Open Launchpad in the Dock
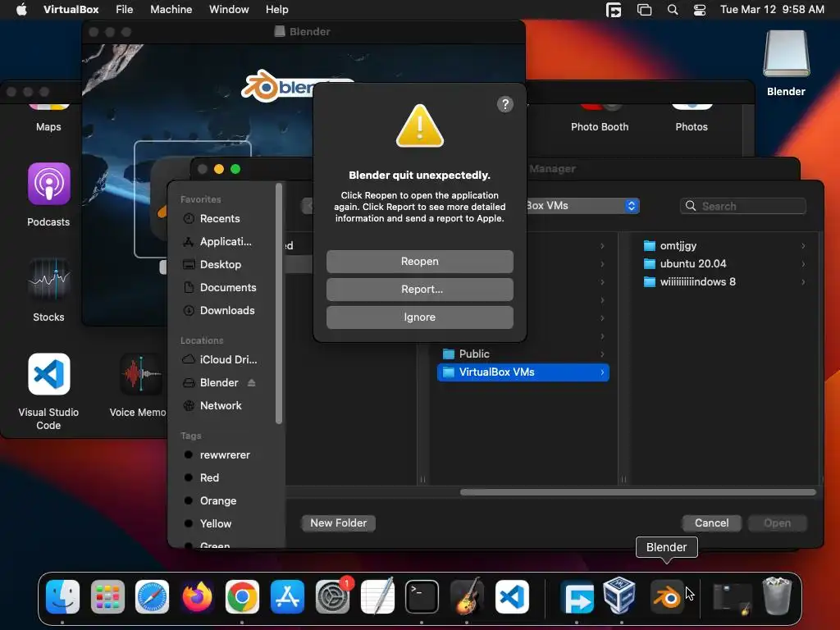This screenshot has width=840, height=630. tap(107, 596)
